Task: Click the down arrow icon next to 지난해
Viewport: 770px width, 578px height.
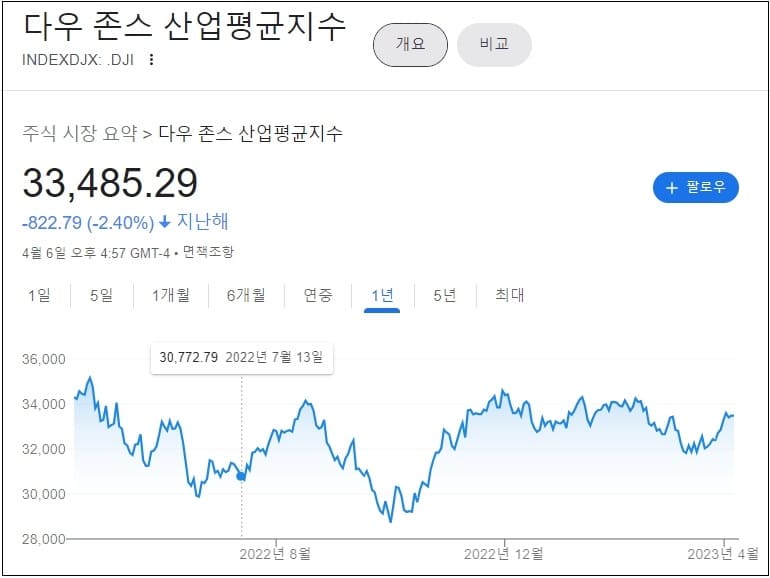Action: coord(165,222)
